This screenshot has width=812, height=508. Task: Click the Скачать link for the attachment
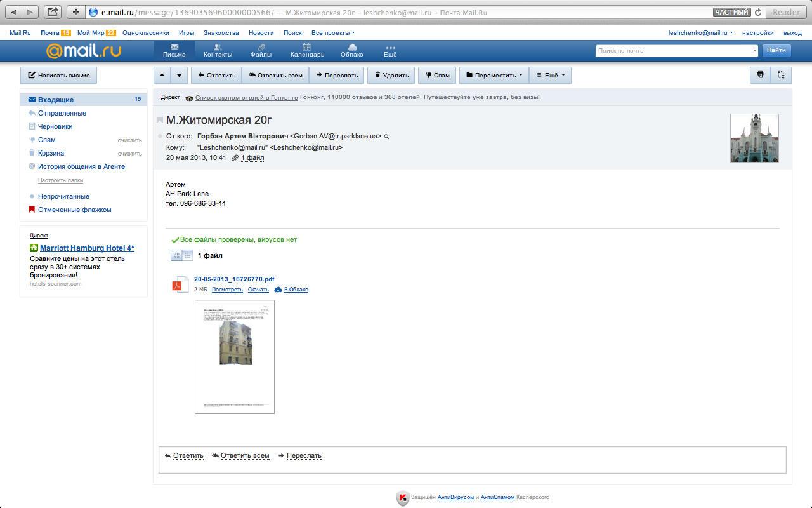(x=258, y=290)
